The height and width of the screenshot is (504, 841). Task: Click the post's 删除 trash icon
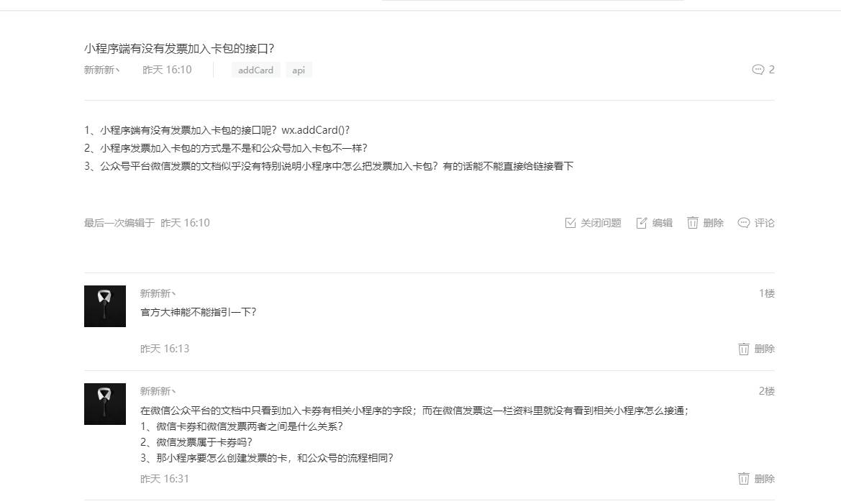tap(692, 223)
